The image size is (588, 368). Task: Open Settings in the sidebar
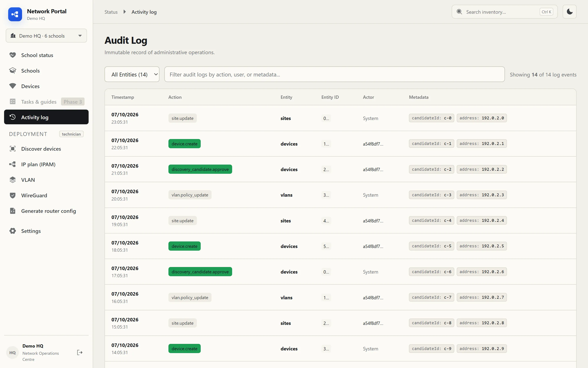pyautogui.click(x=46, y=231)
